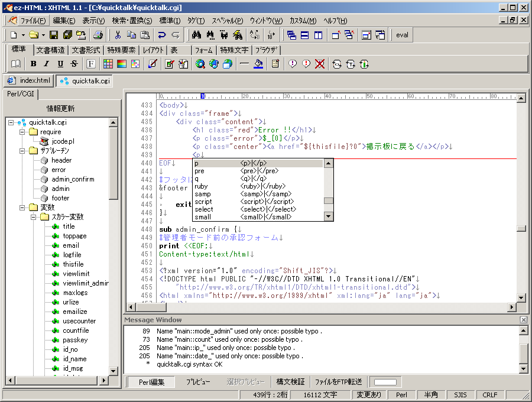Select the thisfile variable in tree
Viewport: 532px width, 402px height.
coord(73,264)
